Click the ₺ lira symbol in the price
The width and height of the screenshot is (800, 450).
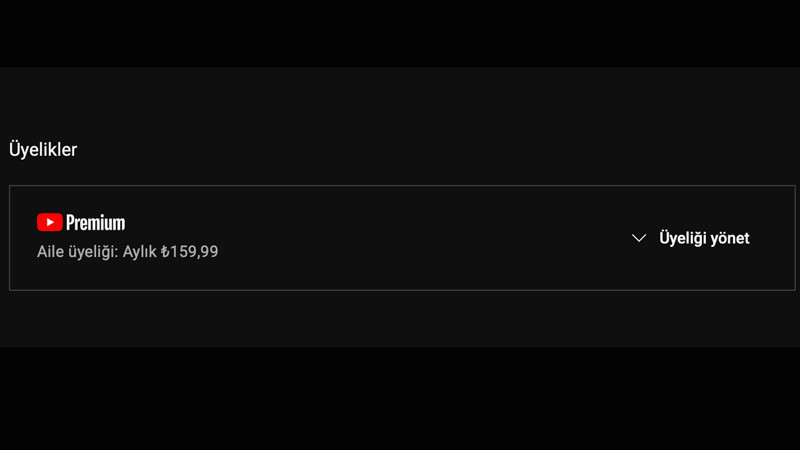(165, 252)
